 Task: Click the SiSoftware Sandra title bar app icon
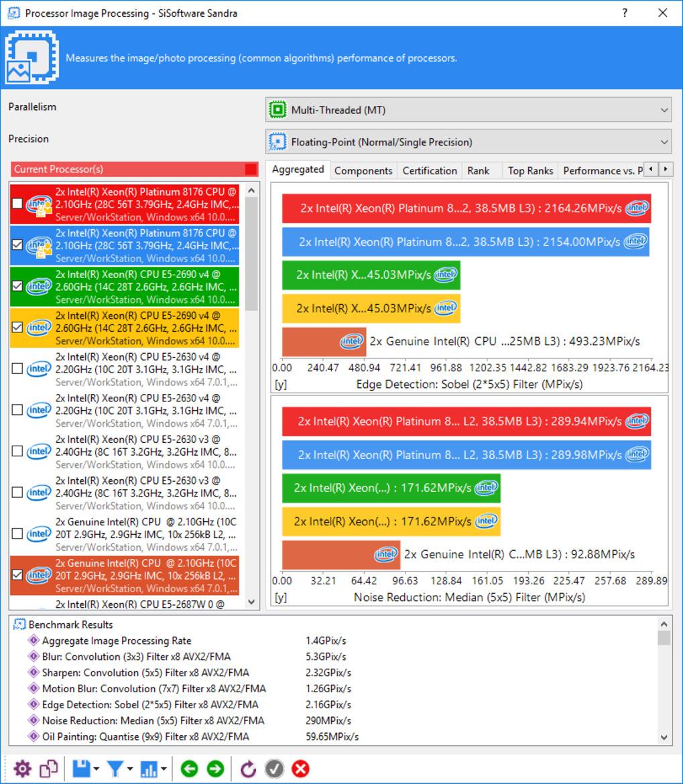click(x=14, y=13)
